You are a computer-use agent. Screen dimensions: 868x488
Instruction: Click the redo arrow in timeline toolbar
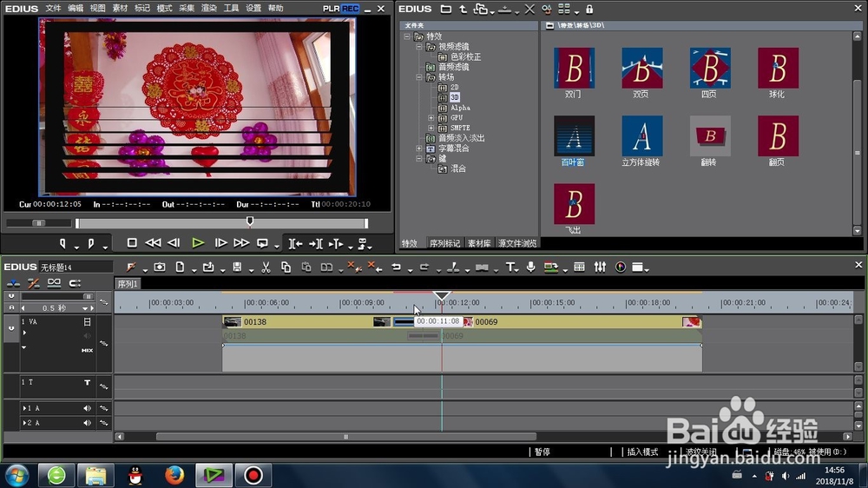click(424, 267)
